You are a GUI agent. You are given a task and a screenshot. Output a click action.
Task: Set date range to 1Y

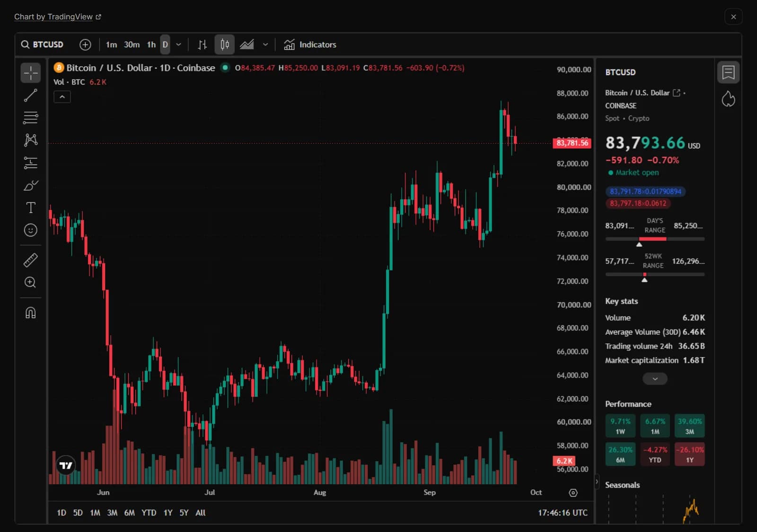pos(168,513)
